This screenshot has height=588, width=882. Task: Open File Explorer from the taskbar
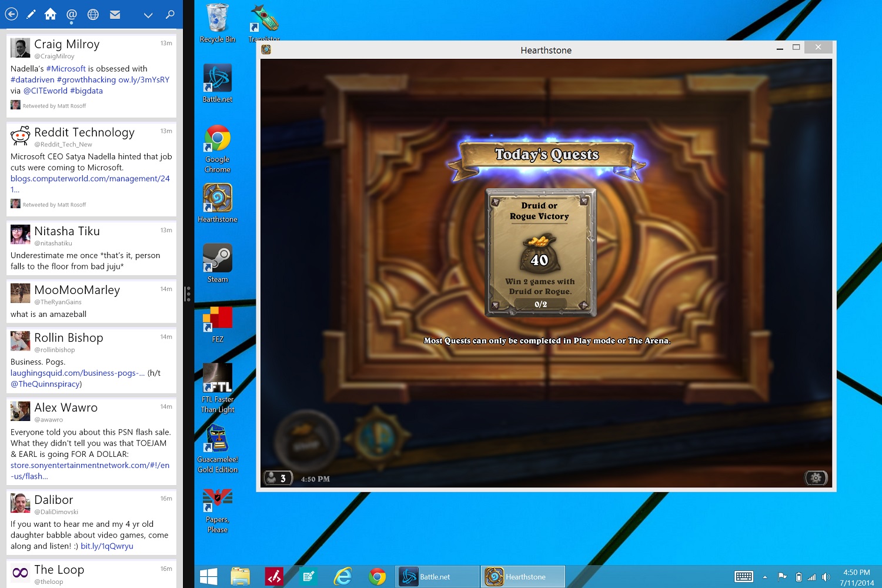tap(240, 577)
